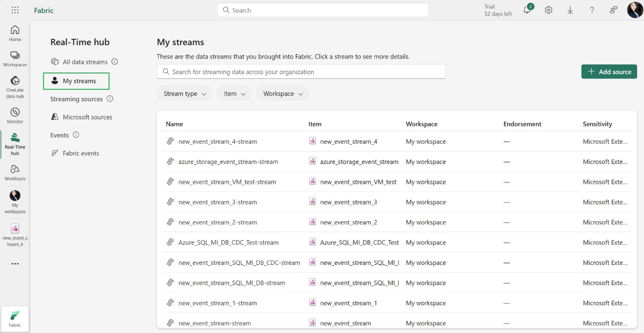Screen dimensions: 644x333
Task: Open pinned new_event_stream_4 in left rail
Action: coord(15,234)
